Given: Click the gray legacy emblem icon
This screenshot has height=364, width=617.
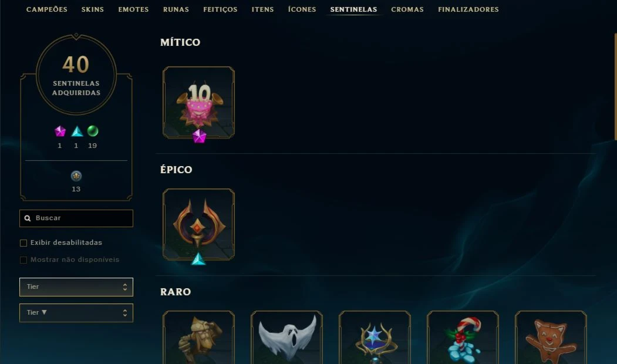Looking at the screenshot, I should point(76,176).
